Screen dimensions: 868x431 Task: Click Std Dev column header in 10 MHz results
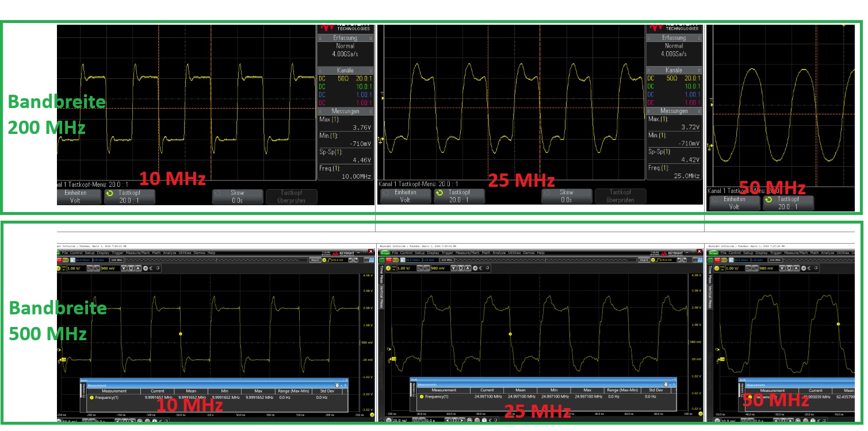pos(327,391)
